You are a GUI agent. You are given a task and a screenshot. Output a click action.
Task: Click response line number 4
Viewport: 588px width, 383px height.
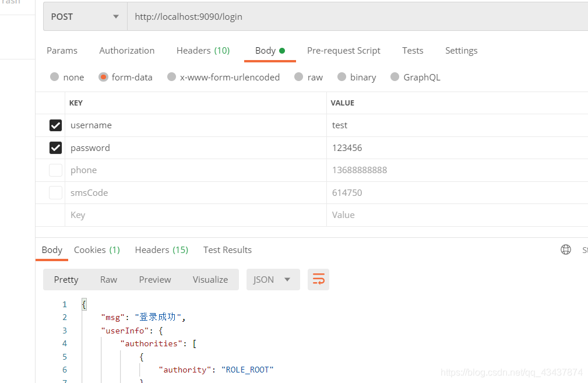65,343
